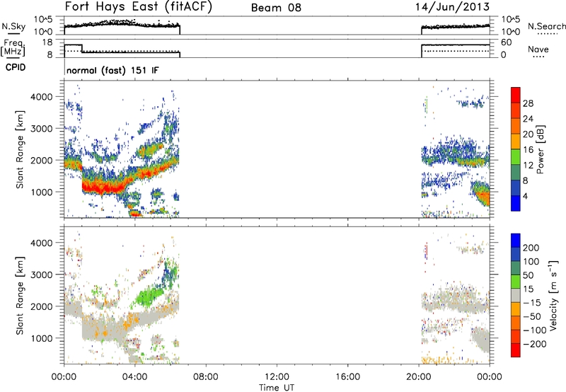
Task: Click the 28 value on power color bar
Action: 528,103
